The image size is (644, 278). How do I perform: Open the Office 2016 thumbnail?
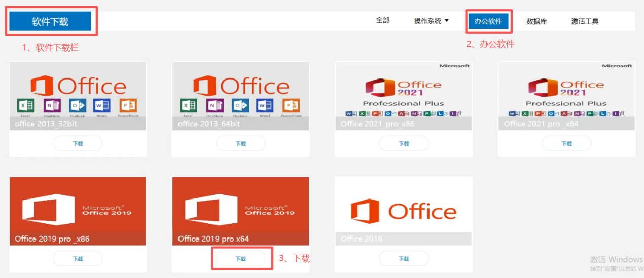[404, 211]
